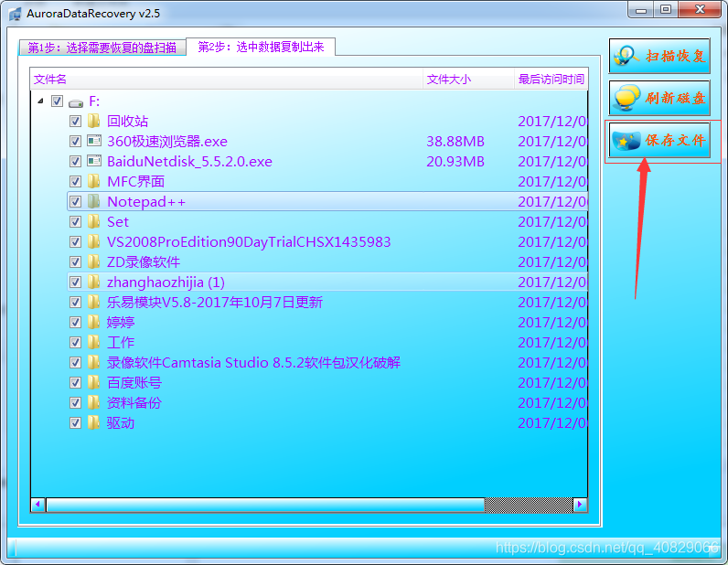Viewport: 728px width, 565px height.
Task: Click the 扫描恢复 button
Action: click(659, 56)
